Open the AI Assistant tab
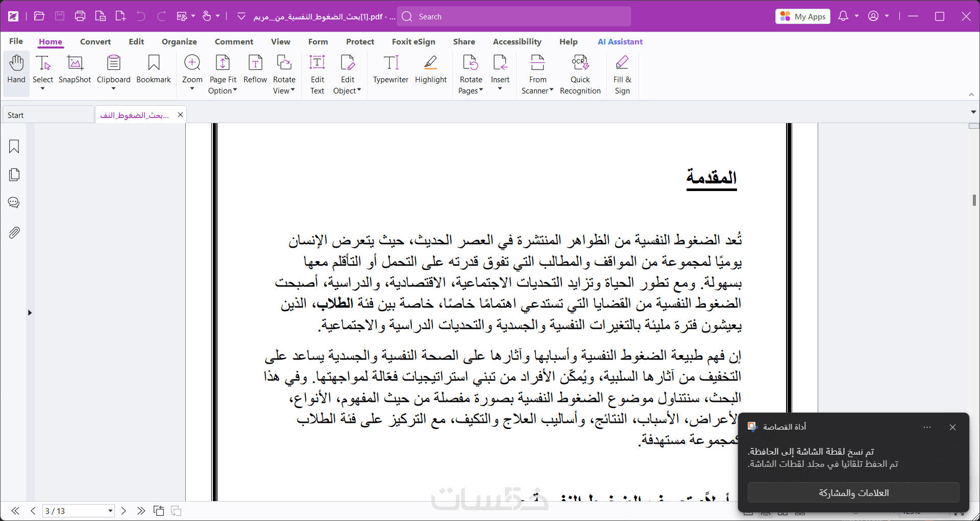 pos(620,41)
